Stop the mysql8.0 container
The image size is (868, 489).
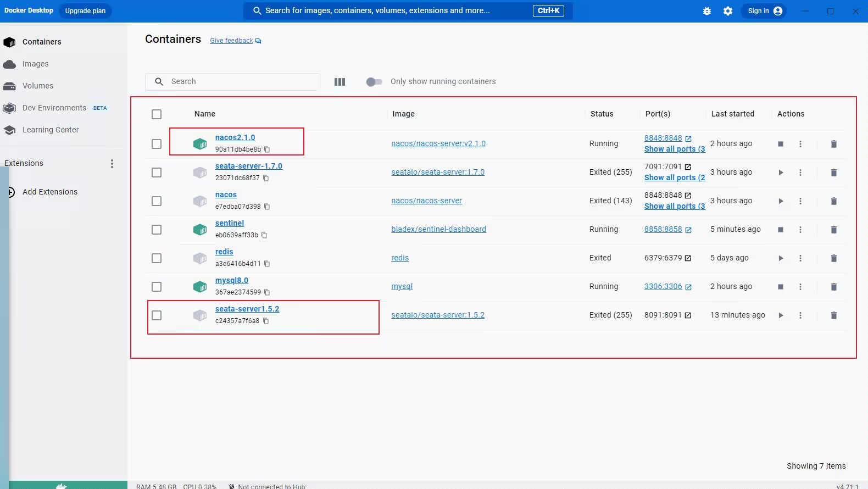(x=781, y=287)
